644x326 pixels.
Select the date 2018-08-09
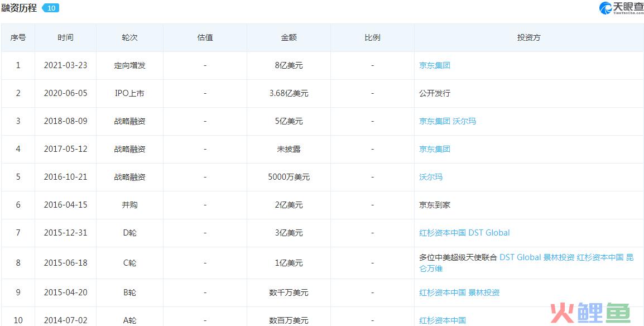[x=66, y=121]
